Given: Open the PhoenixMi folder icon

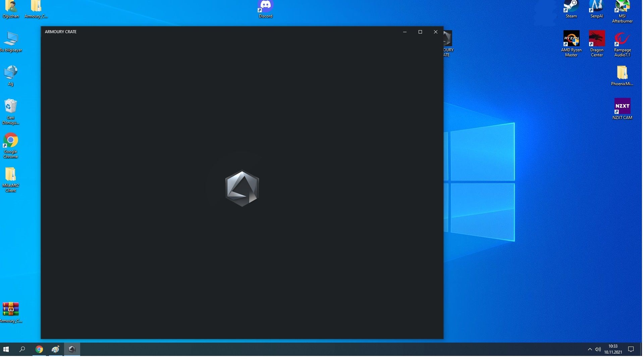Looking at the screenshot, I should pos(622,73).
